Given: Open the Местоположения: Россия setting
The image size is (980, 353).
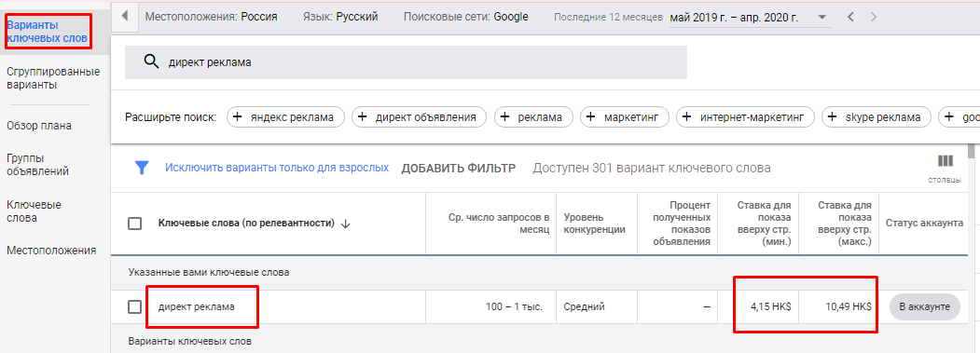Looking at the screenshot, I should (x=212, y=17).
